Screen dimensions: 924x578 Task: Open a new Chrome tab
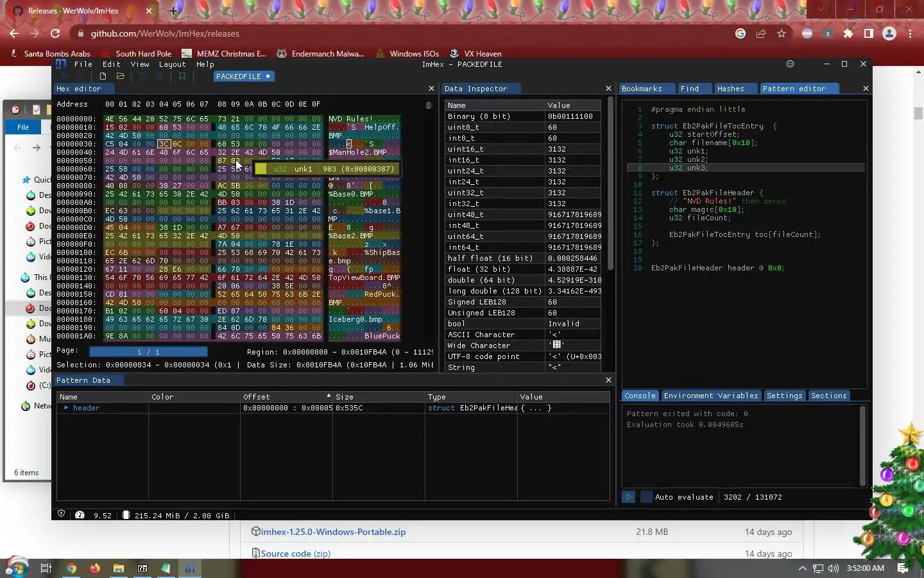[x=173, y=11]
